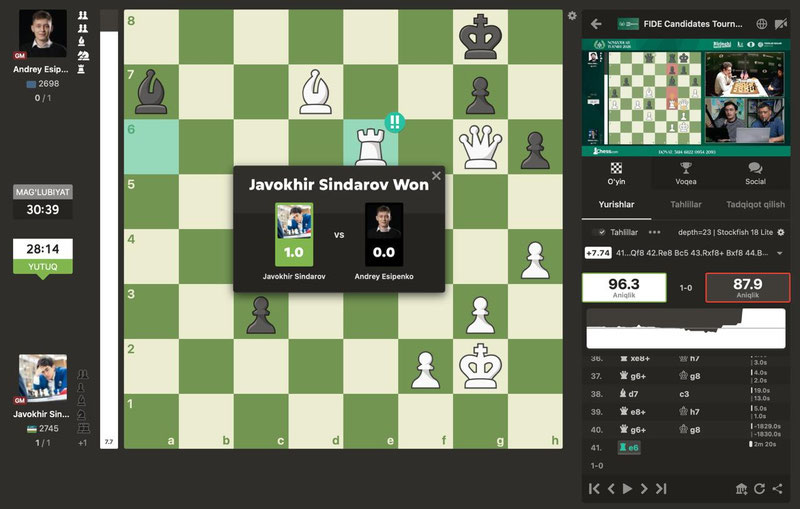Go back using the left arrow icon
Image resolution: width=800 pixels, height=509 pixels.
[596, 23]
